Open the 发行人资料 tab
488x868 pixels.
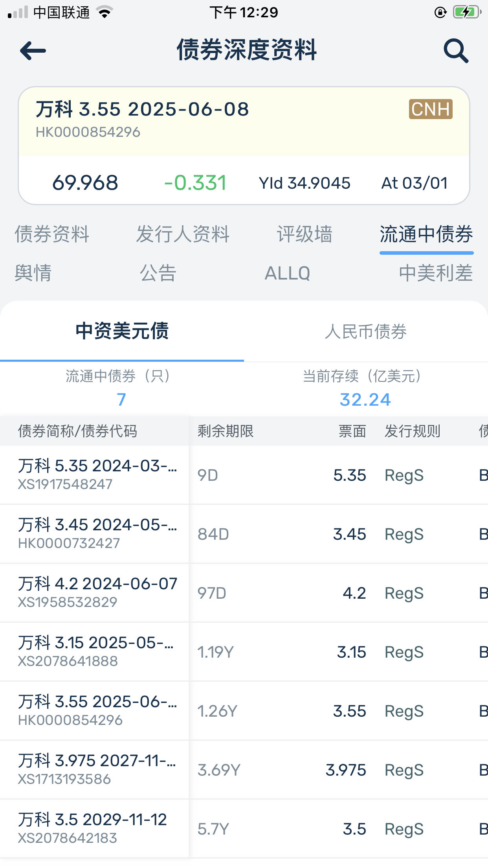click(x=183, y=234)
